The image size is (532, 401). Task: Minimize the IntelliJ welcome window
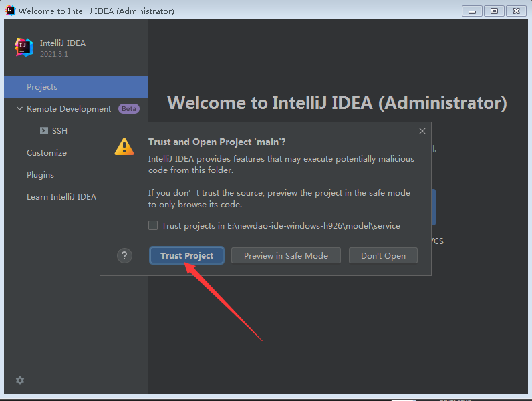tap(472, 11)
